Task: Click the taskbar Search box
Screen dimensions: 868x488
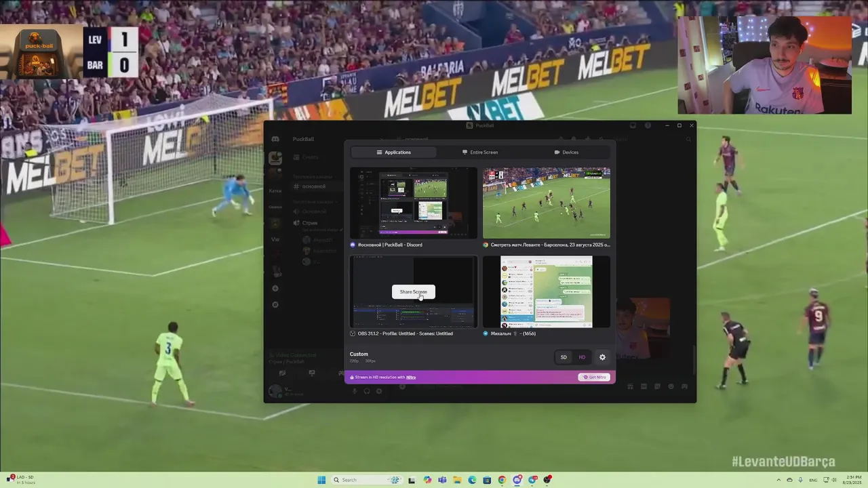Action: [x=367, y=480]
